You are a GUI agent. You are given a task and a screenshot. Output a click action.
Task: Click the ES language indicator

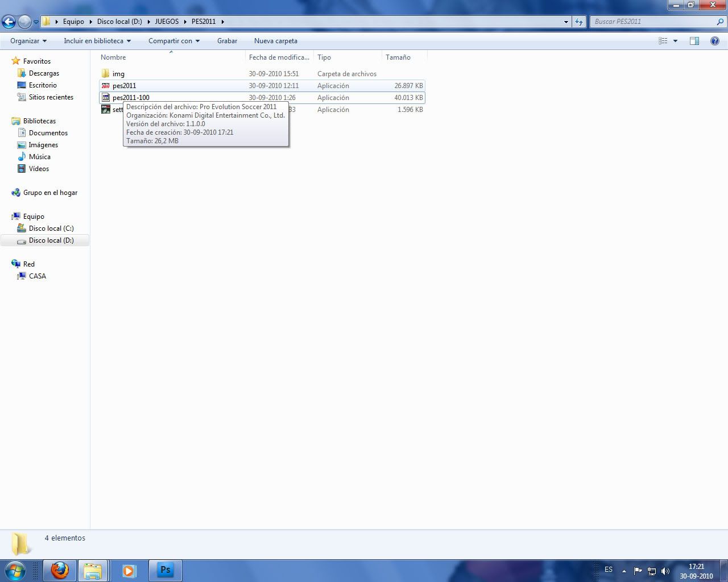click(x=609, y=569)
